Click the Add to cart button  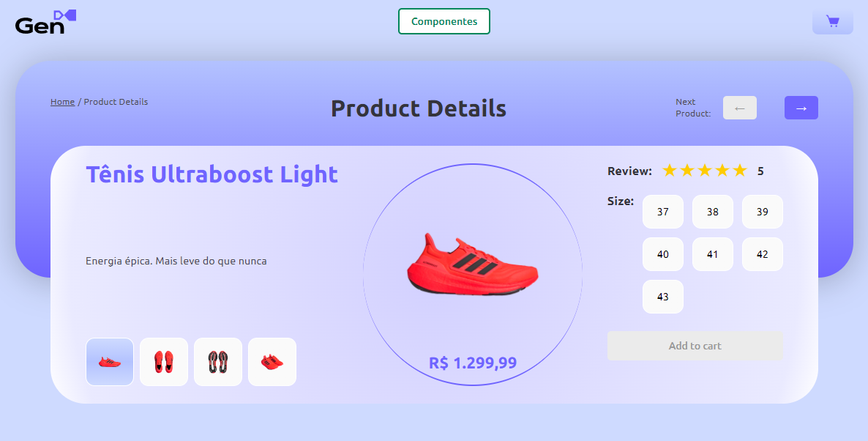click(x=695, y=346)
